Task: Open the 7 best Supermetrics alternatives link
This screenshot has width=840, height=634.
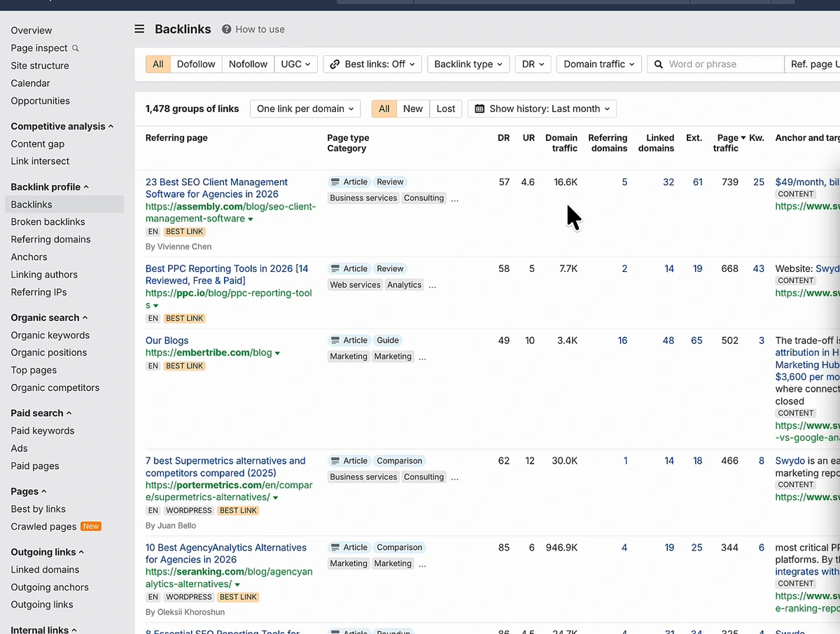Action: [x=225, y=467]
